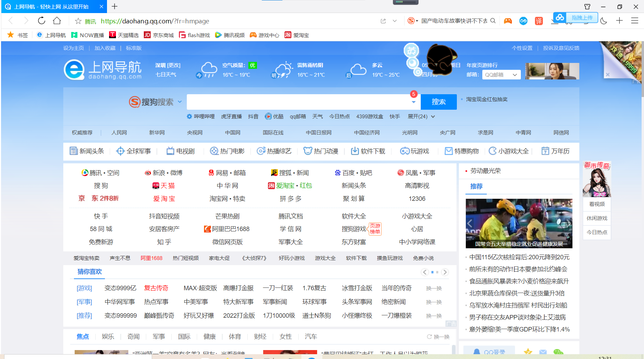Bookmark this page with star icon
The width and height of the screenshot is (644, 359).
click(78, 21)
